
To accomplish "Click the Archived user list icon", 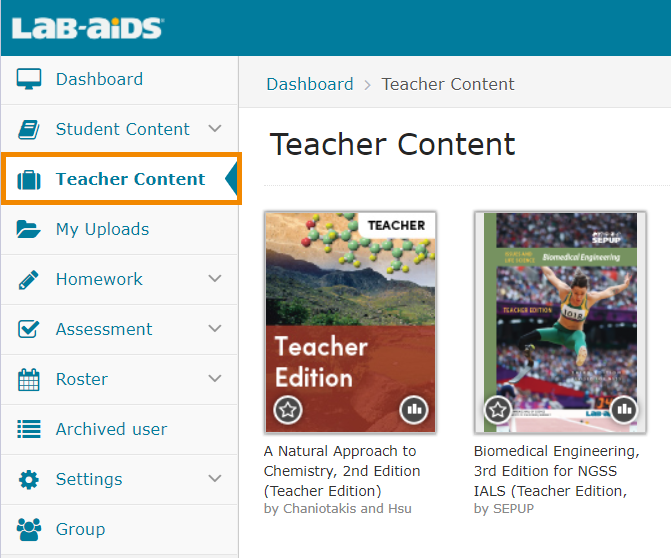I will 29,429.
